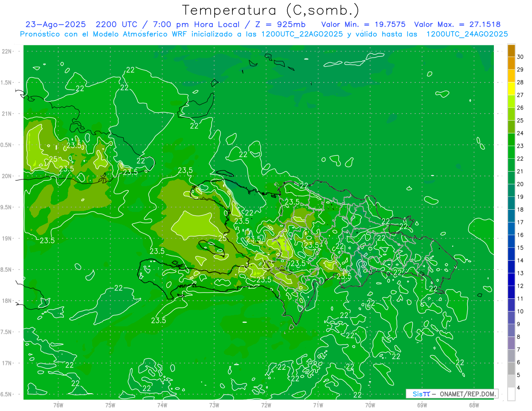Viewport: 532px width, 411px height.
Task: Click the "69W" longitude label
Action: pos(422,405)
